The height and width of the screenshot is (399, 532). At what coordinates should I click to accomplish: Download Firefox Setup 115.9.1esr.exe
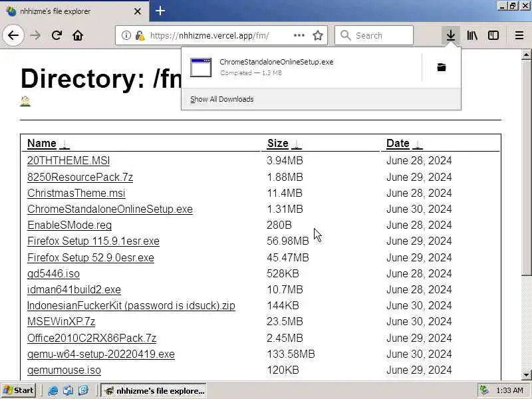[93, 241]
